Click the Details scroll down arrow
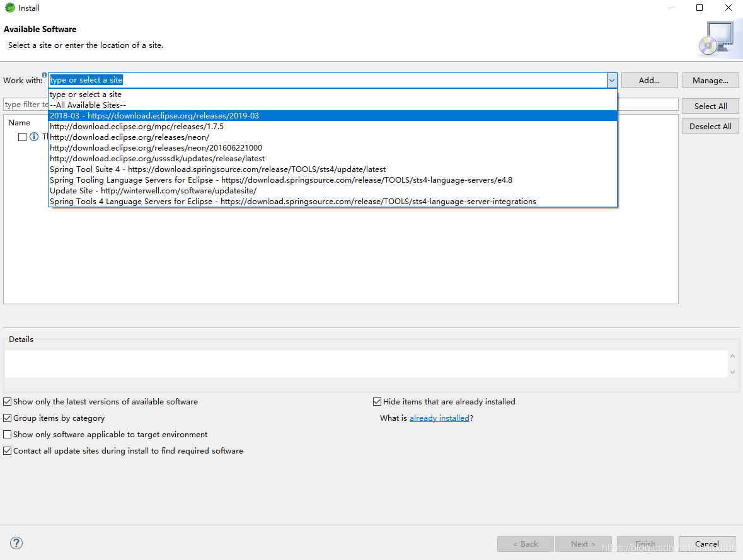The width and height of the screenshot is (743, 560). click(x=732, y=372)
